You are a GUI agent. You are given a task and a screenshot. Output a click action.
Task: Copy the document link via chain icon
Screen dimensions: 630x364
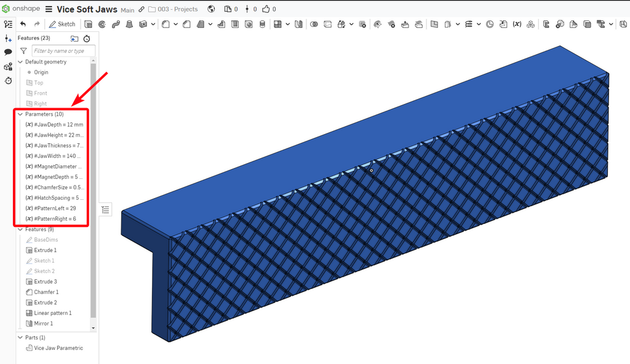tap(142, 9)
